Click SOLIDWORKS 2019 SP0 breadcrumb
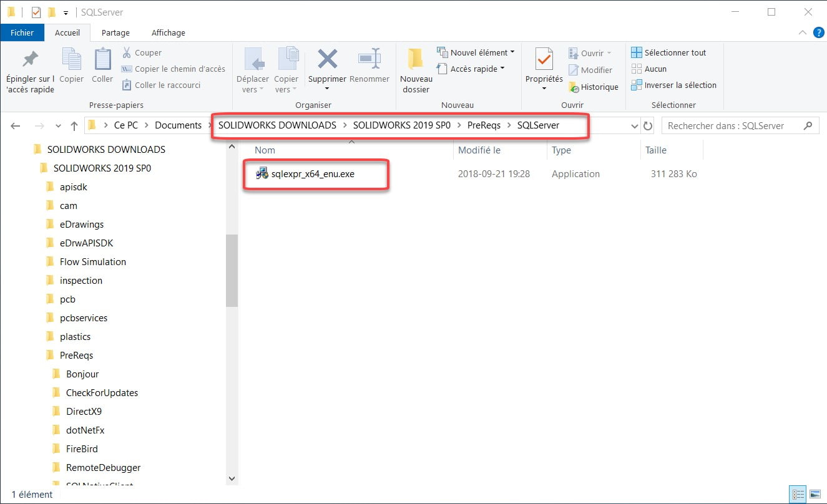 (x=402, y=125)
